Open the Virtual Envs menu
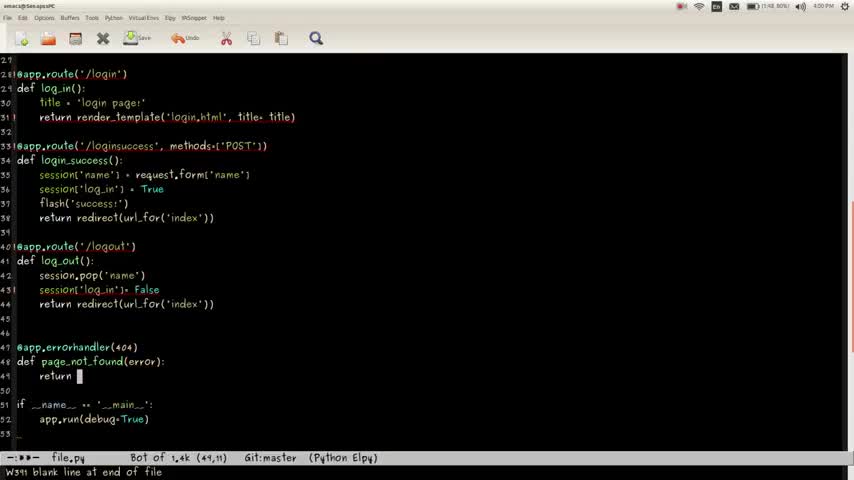Screen dimensions: 854x480 coord(144,18)
